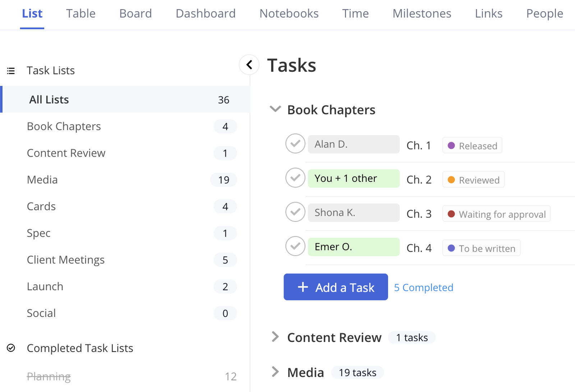The width and height of the screenshot is (575, 392).
Task: Collapse the side panel with the arrow icon
Action: (249, 65)
